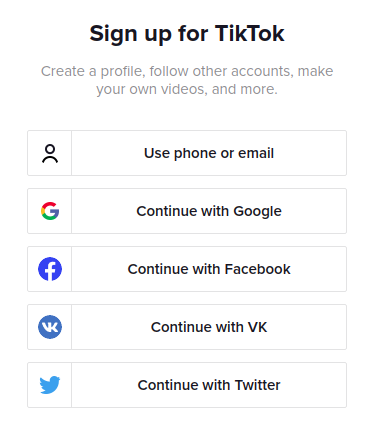
Task: Click the VK logo icon
Action: 50,327
